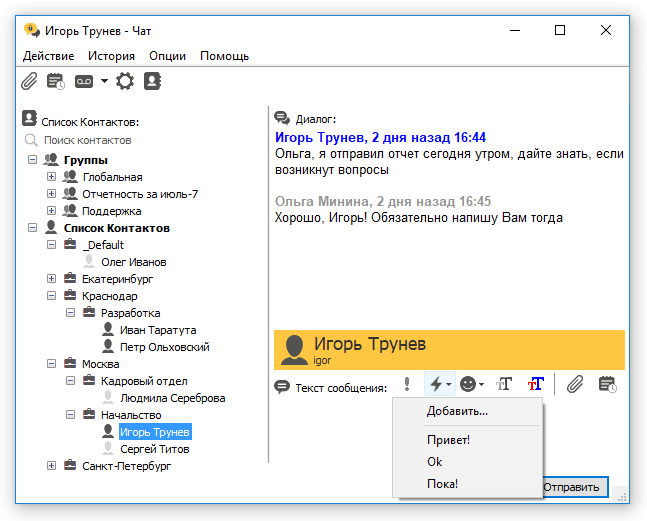Expand the Отчетность за июль-7 group
The height and width of the screenshot is (521, 647).
tap(51, 193)
